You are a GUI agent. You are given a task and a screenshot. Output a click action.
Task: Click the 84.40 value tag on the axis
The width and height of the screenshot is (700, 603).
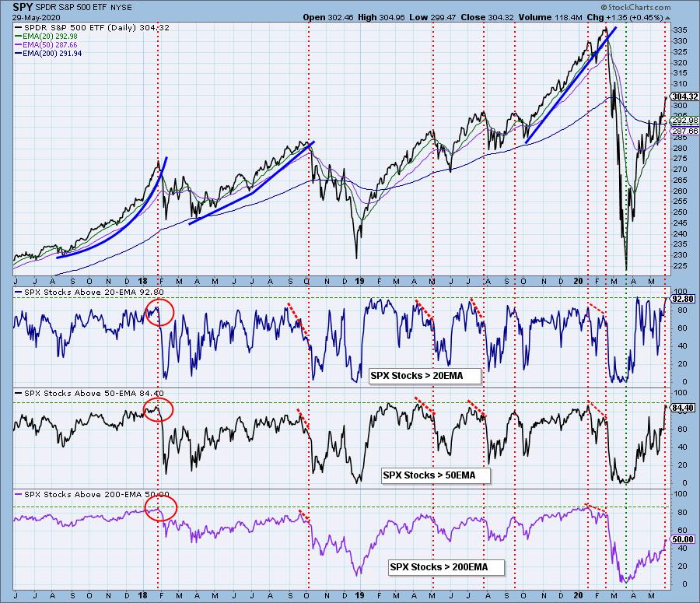(x=684, y=408)
